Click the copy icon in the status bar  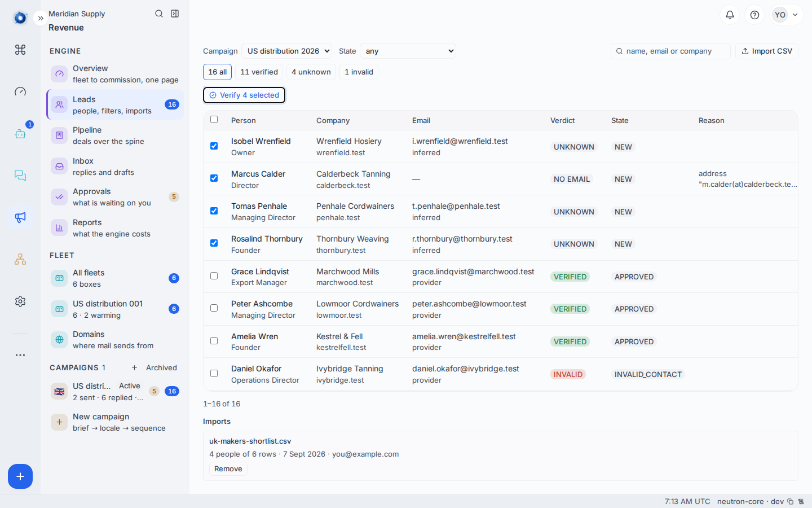click(x=791, y=501)
